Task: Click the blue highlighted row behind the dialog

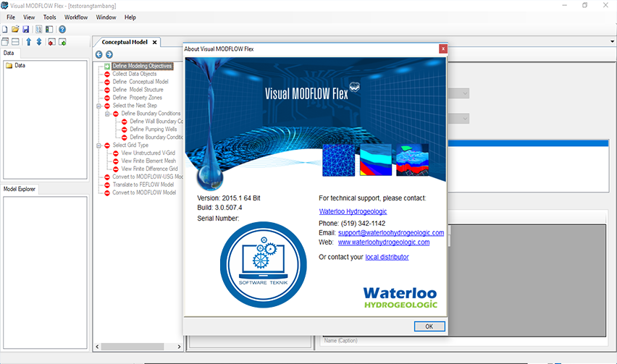Action: [529, 143]
